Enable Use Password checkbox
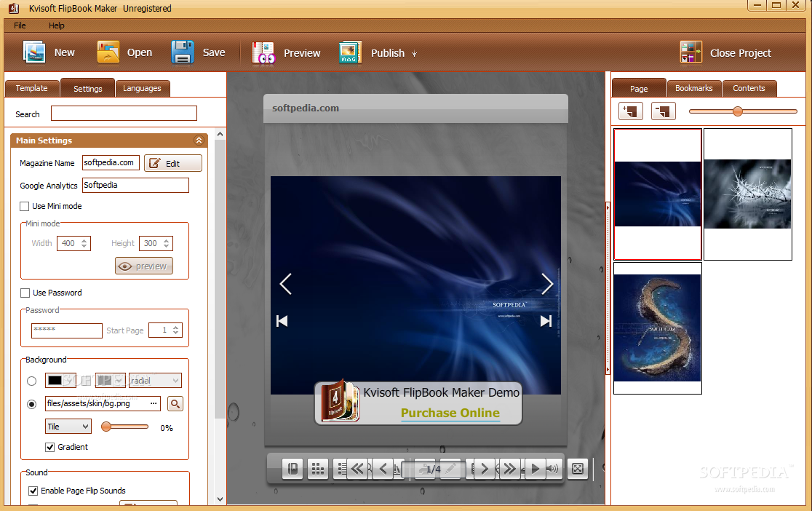The image size is (812, 511). pos(25,293)
